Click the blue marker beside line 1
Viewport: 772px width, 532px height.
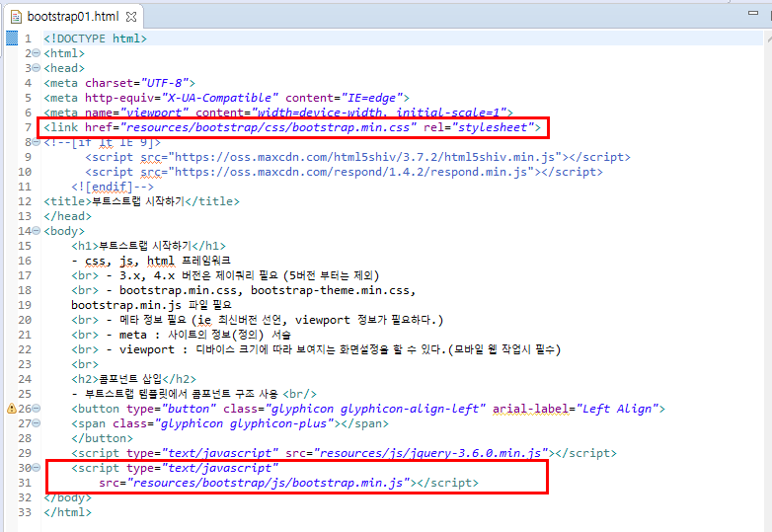click(x=12, y=38)
